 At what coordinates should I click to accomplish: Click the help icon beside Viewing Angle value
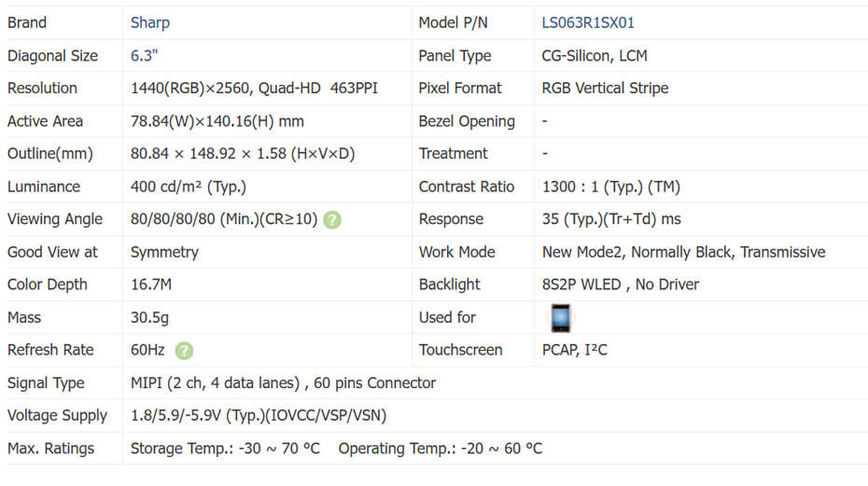pos(332,220)
